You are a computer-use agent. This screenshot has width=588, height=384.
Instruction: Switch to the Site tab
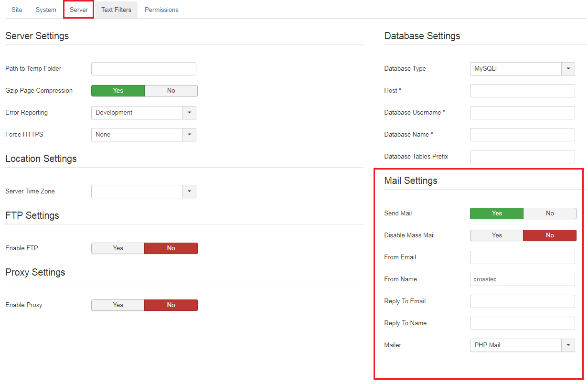pyautogui.click(x=17, y=10)
